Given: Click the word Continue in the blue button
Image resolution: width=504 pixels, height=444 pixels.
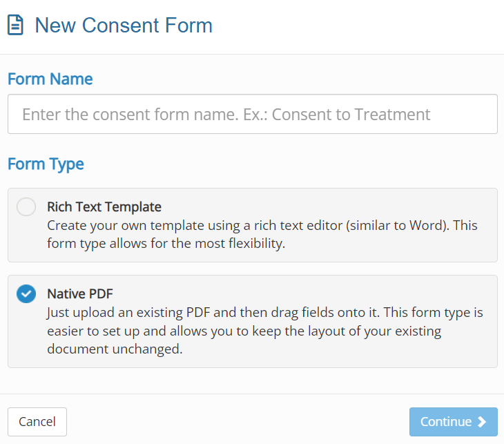Looking at the screenshot, I should pyautogui.click(x=446, y=422).
